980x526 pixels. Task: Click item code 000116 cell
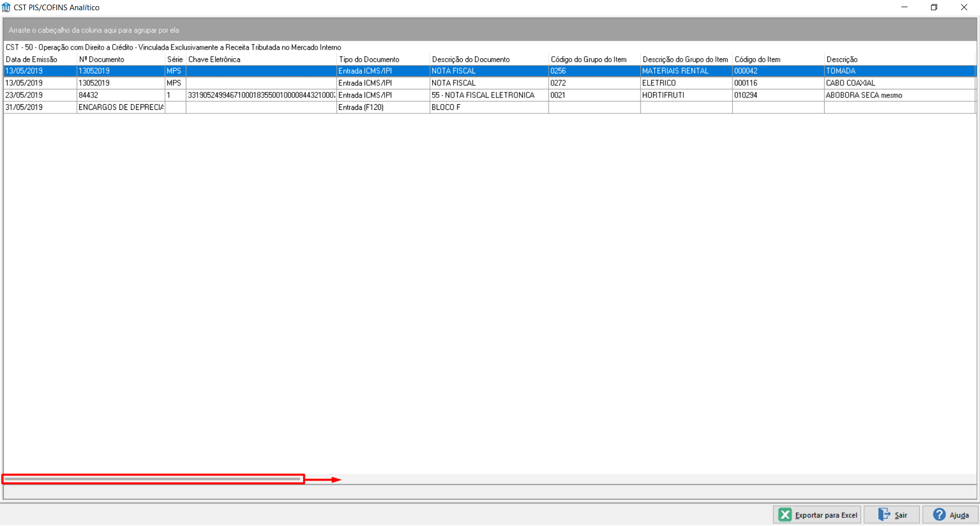778,83
